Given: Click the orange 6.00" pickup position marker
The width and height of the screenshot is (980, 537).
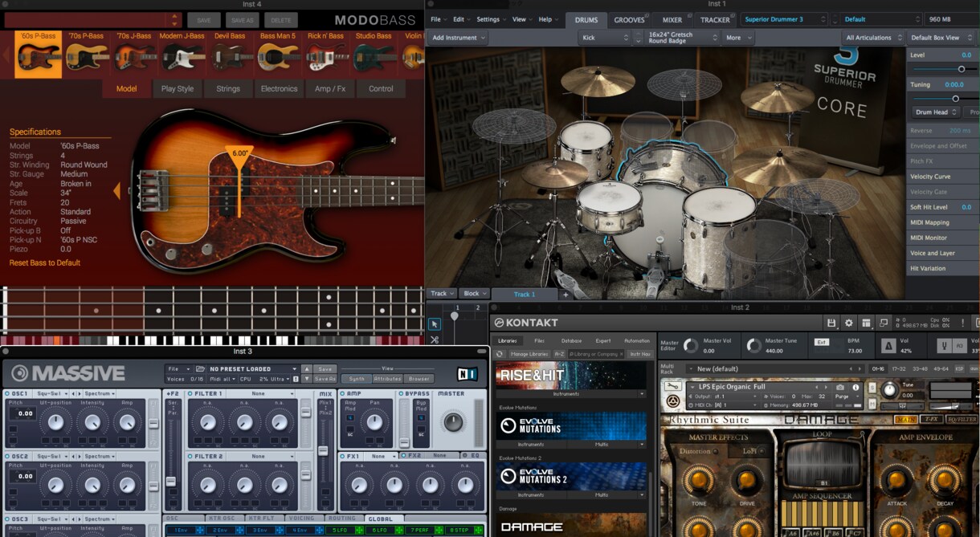Looking at the screenshot, I should [239, 155].
